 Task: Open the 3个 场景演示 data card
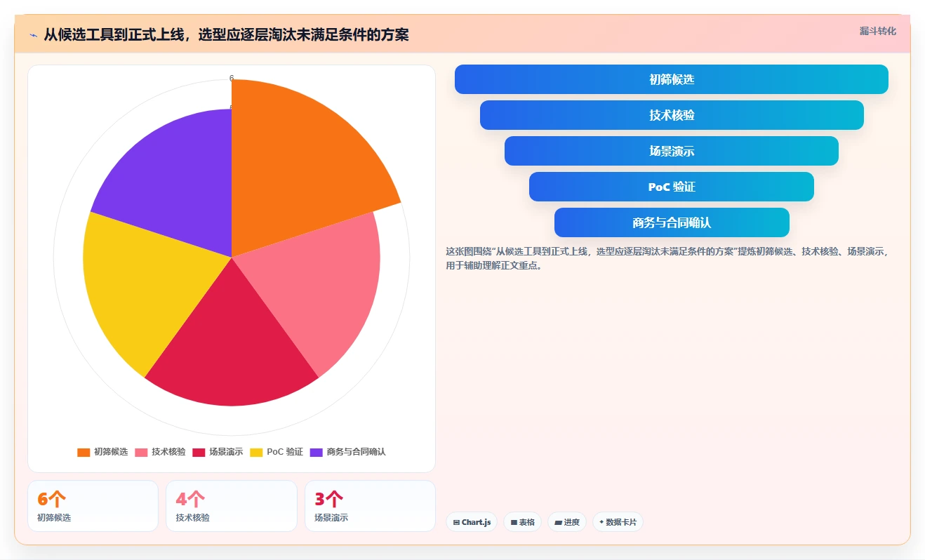tap(370, 506)
